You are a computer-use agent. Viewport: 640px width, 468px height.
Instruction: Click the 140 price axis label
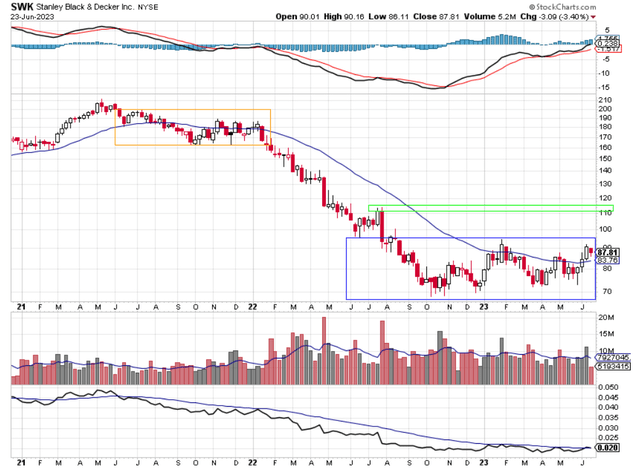pos(606,171)
